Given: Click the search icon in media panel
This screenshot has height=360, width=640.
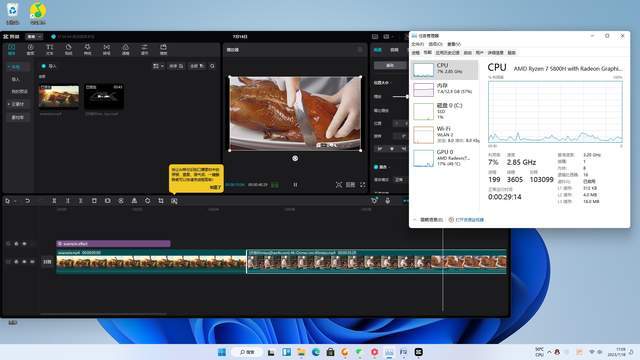Looking at the screenshot, I should (x=212, y=66).
